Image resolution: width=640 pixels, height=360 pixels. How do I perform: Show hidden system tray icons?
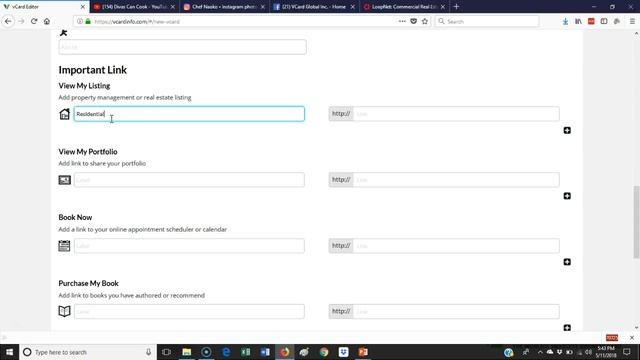[540, 352]
